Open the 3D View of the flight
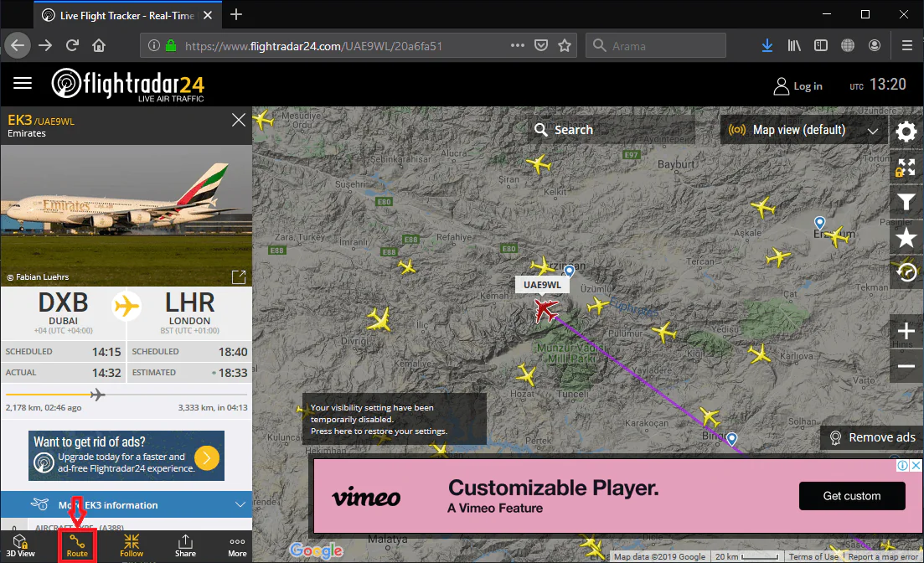 click(x=20, y=546)
